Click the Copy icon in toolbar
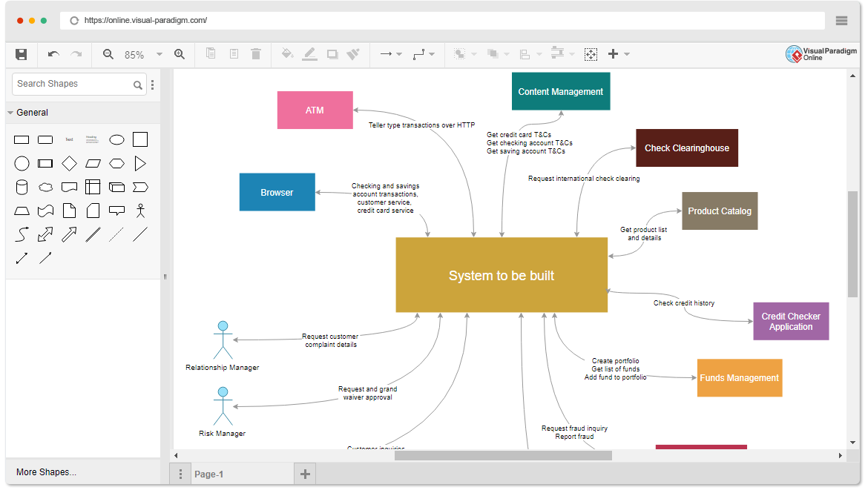Image resolution: width=868 pixels, height=493 pixels. 211,53
